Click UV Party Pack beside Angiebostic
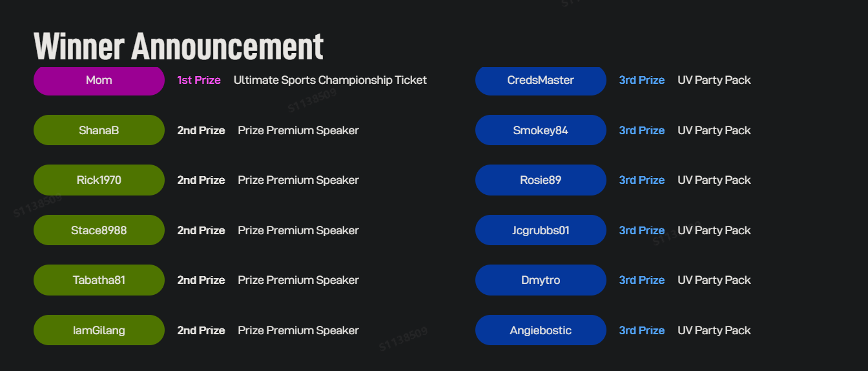The height and width of the screenshot is (371, 868). tap(714, 330)
